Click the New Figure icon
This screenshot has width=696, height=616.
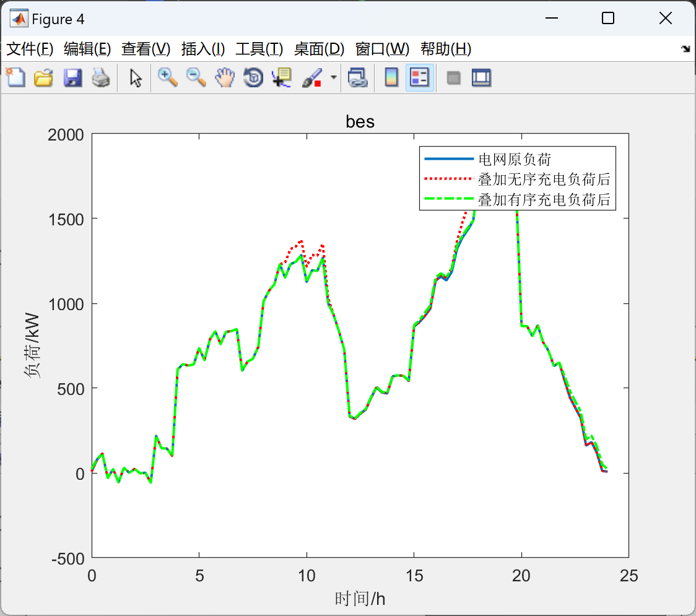coord(15,78)
